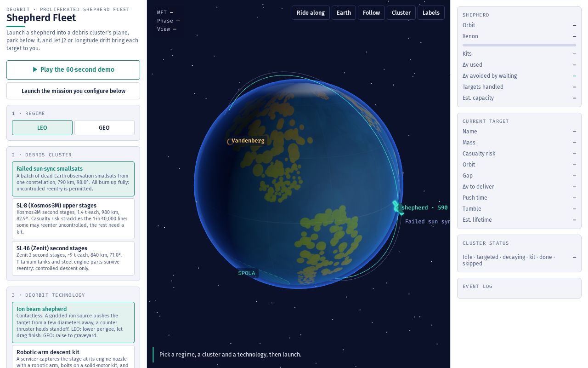Image resolution: width=588 pixels, height=368 pixels.
Task: Select Ion beam shepherd technology
Action: pos(73,322)
